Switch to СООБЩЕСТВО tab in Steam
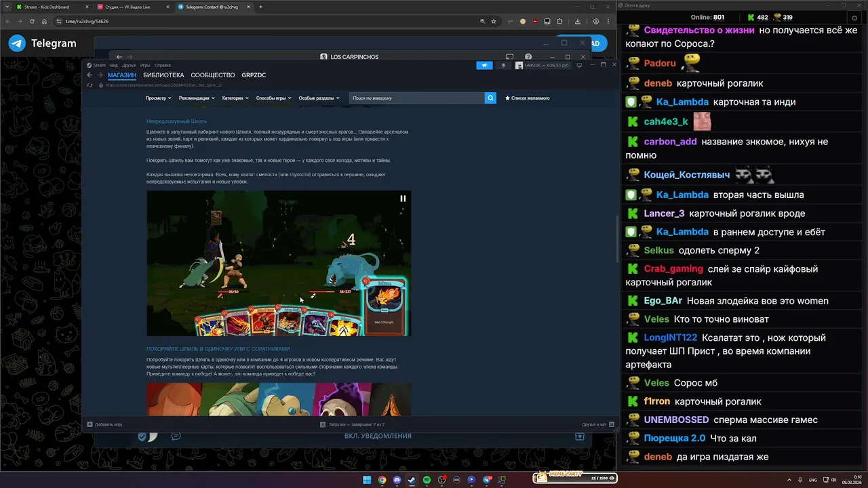 [213, 75]
